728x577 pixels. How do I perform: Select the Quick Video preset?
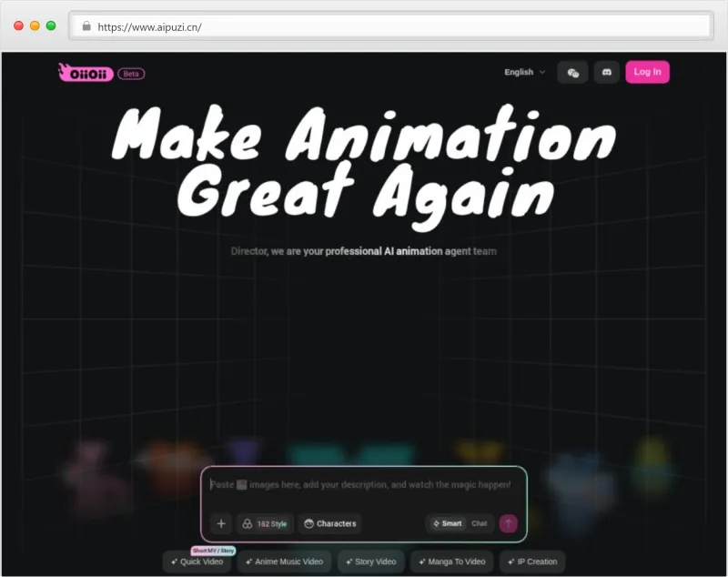click(x=197, y=562)
